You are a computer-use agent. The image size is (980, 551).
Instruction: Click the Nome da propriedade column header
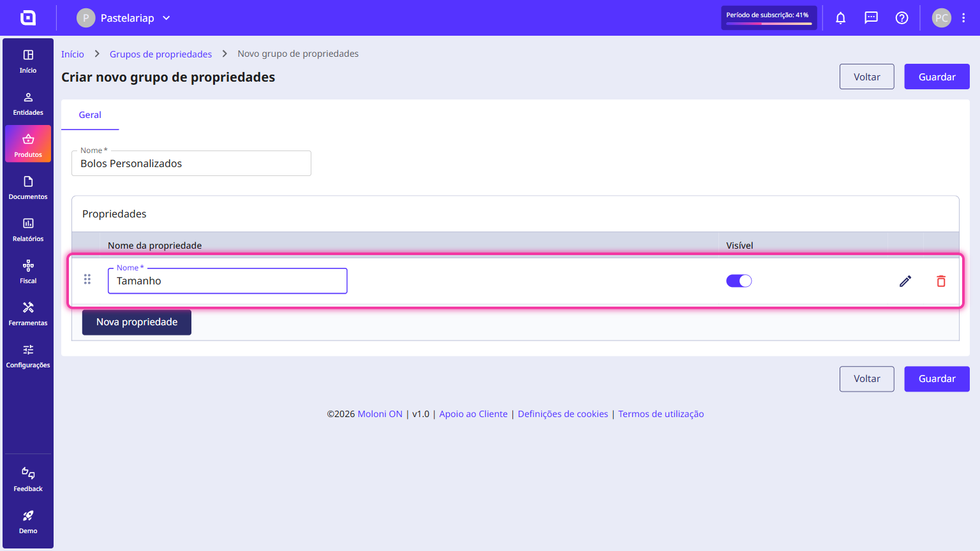point(154,246)
